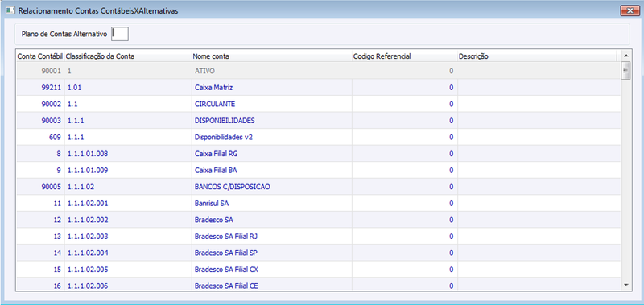Click account number 90003
This screenshot has height=305, width=644.
[x=51, y=120]
